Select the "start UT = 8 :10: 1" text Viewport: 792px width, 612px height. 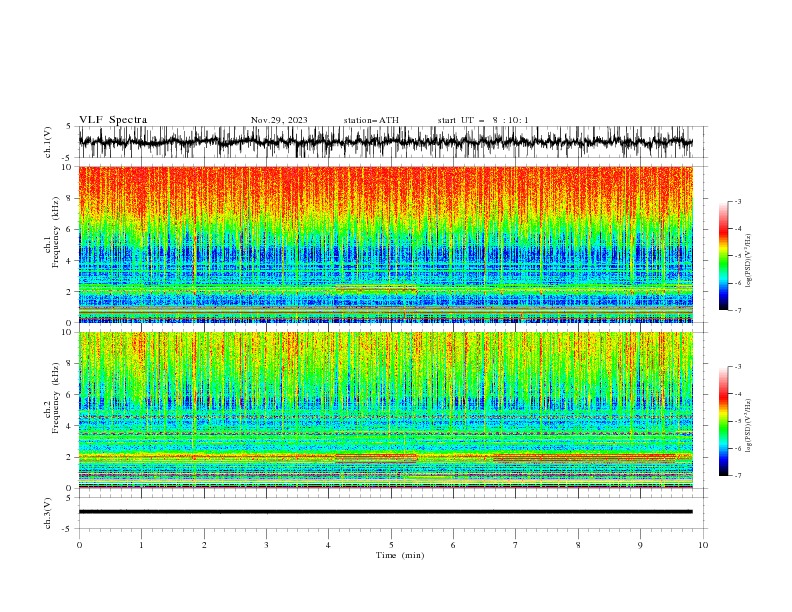(x=482, y=120)
